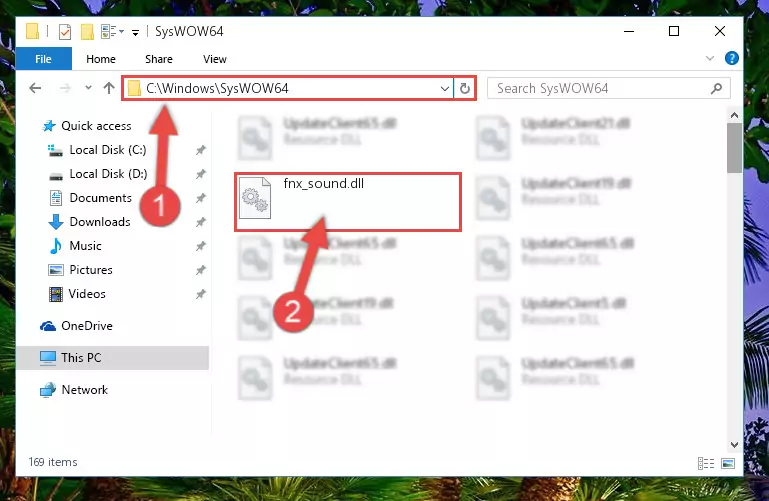This screenshot has height=501, width=769.
Task: Click the New folder icon in title bar
Action: pyautogui.click(x=87, y=32)
